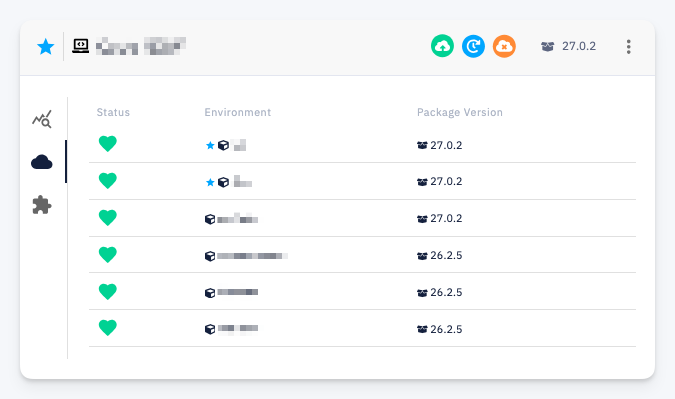Switch to the analytics chart search tab

coord(42,119)
